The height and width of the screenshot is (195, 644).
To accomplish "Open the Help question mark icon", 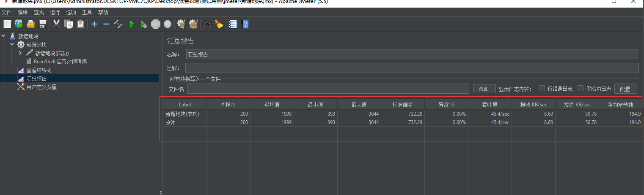I will click(245, 24).
